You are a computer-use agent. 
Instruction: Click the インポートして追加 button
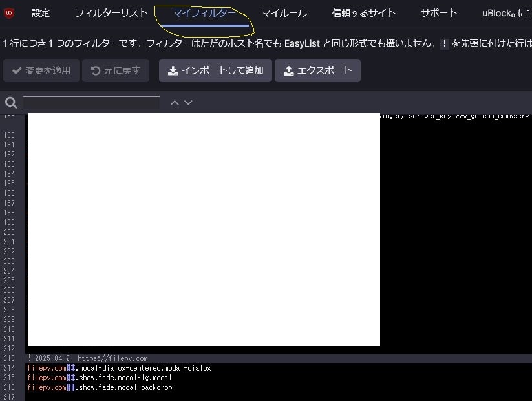coord(215,70)
